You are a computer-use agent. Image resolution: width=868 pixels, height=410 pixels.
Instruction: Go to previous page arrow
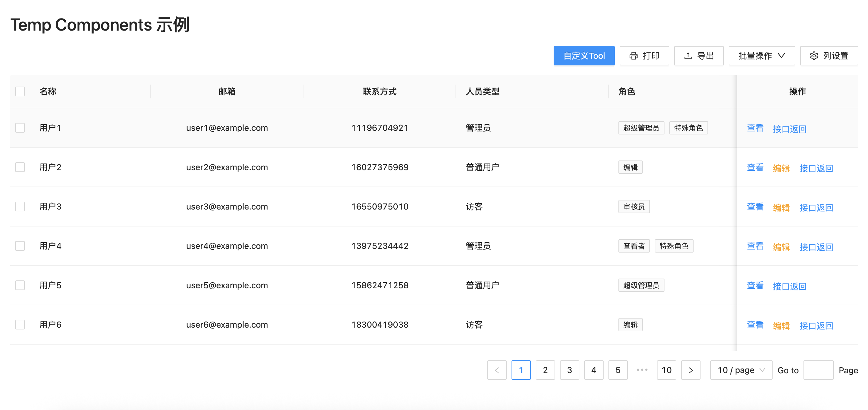(x=497, y=370)
